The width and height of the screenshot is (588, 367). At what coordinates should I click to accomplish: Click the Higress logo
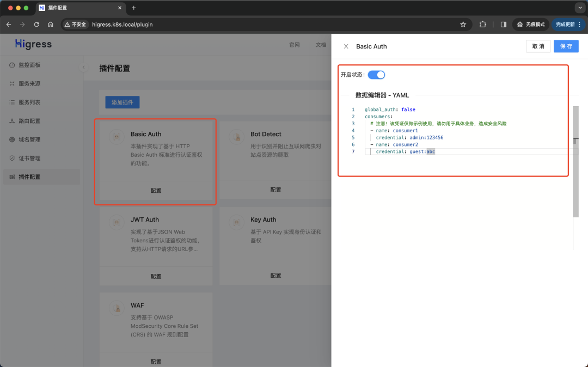[x=33, y=44]
